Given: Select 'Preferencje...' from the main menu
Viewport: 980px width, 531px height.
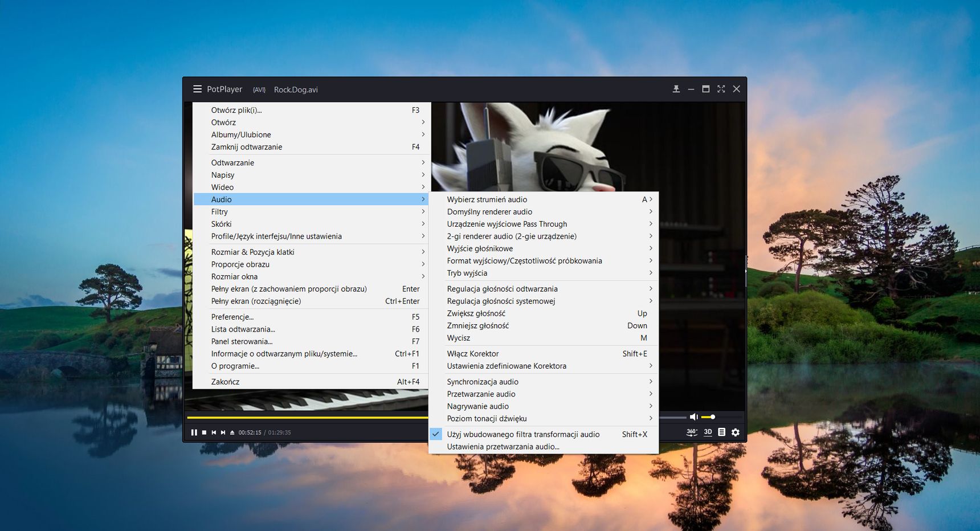Looking at the screenshot, I should [232, 317].
